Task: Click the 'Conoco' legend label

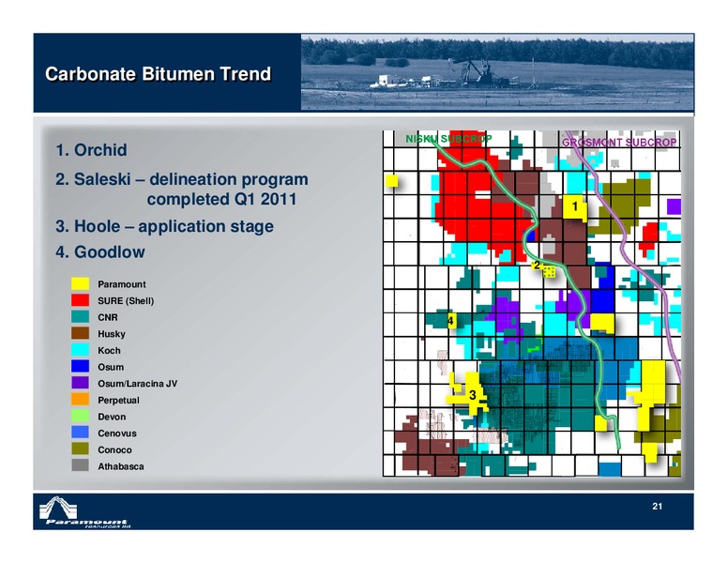Action: pos(114,449)
